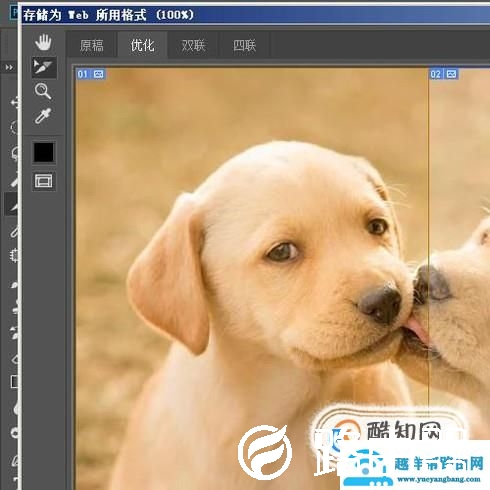Click the 存储为 Web 所用格式 title bar
This screenshot has height=490, width=490.
pyautogui.click(x=255, y=15)
